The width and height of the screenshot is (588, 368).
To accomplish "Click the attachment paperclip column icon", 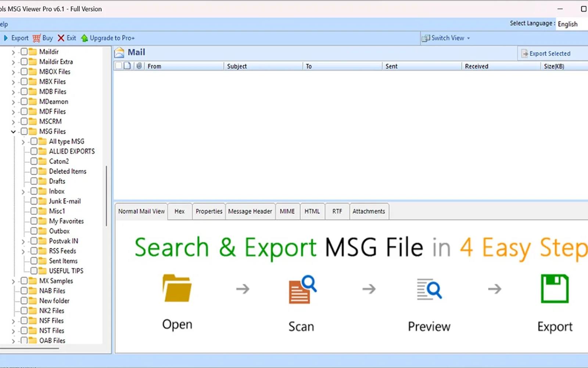I will 139,66.
